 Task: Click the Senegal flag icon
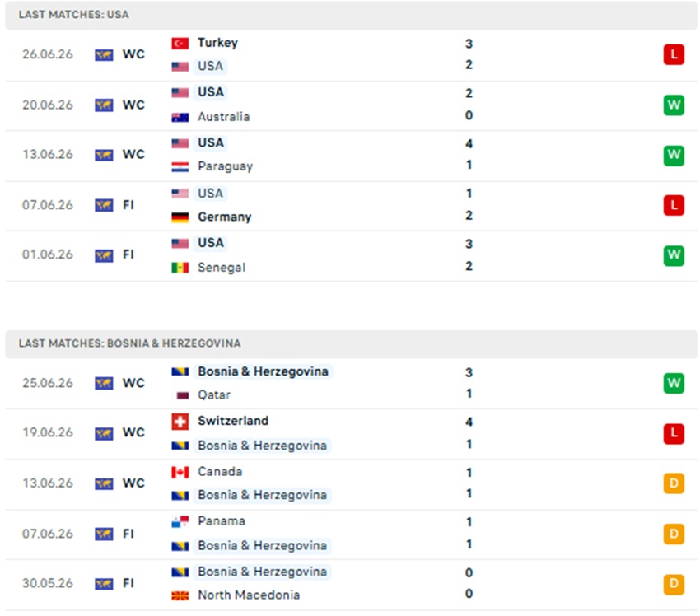(x=180, y=268)
